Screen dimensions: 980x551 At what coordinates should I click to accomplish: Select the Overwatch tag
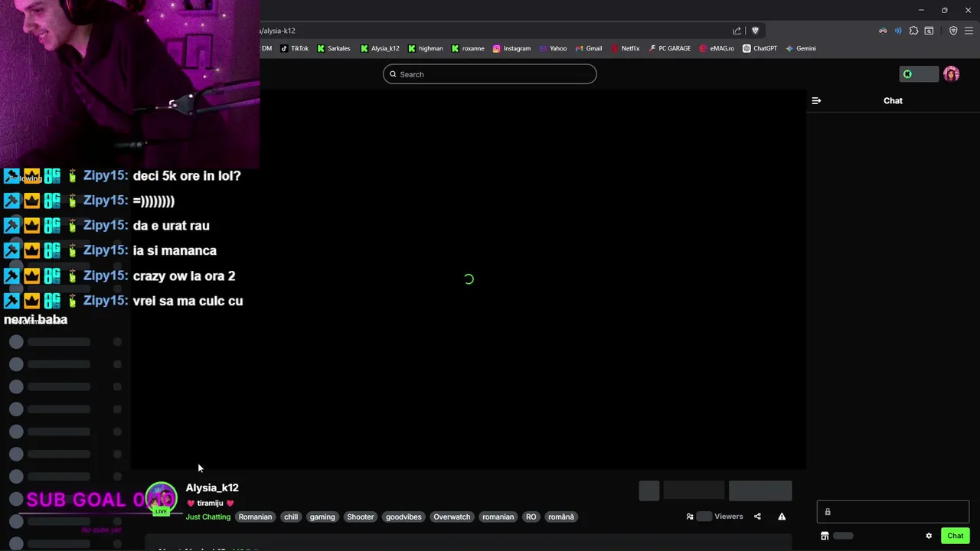point(452,517)
